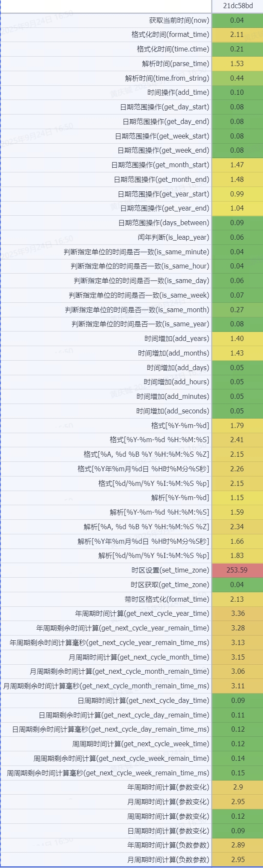Click the 日期范围操作(days_between) label
This screenshot has width=263, height=868.
point(164,223)
